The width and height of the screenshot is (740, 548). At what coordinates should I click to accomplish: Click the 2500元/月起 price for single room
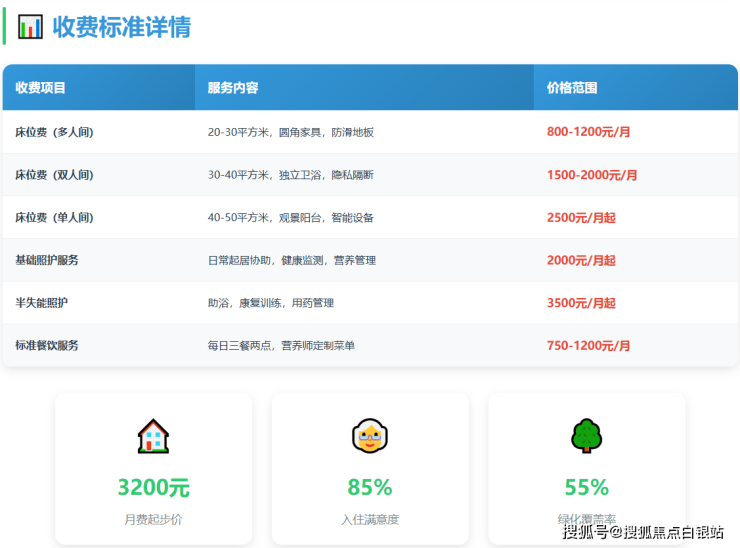click(581, 218)
